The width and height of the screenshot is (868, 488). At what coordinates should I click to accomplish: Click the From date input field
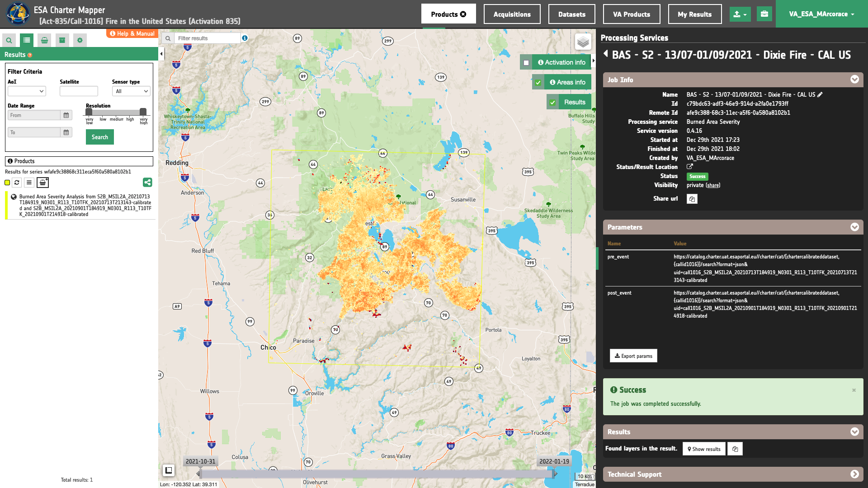[34, 115]
